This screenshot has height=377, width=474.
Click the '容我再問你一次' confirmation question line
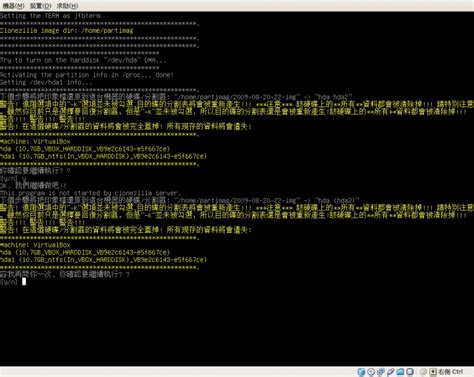pyautogui.click(x=65, y=274)
